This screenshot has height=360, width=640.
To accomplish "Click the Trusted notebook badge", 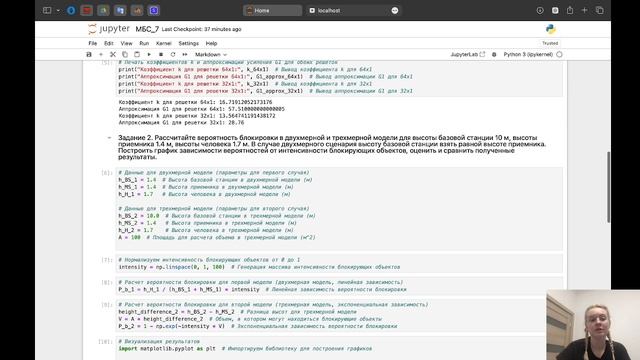I will (x=550, y=43).
